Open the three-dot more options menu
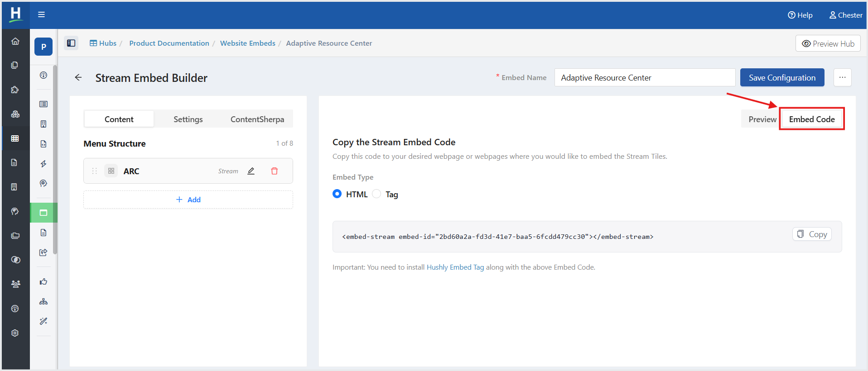The image size is (868, 371). 842,77
